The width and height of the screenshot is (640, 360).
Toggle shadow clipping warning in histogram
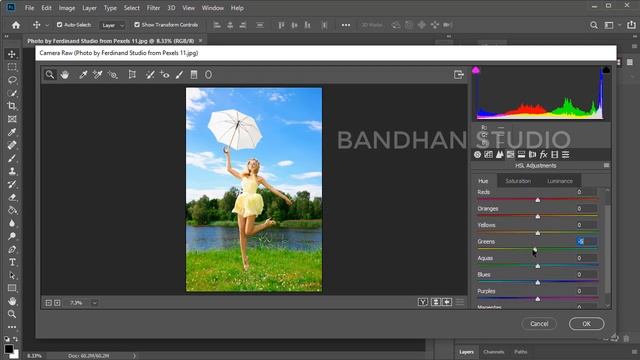click(x=476, y=70)
